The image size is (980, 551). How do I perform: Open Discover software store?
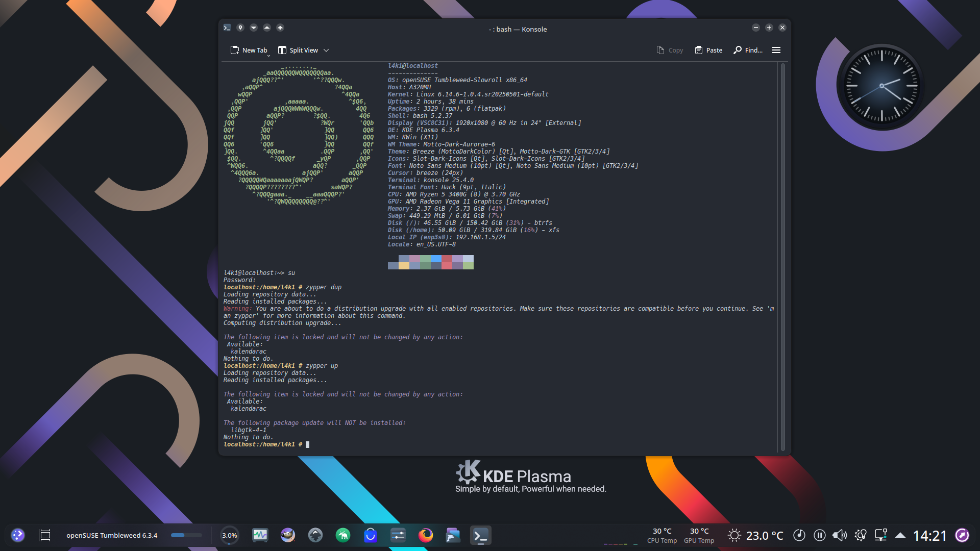(371, 535)
